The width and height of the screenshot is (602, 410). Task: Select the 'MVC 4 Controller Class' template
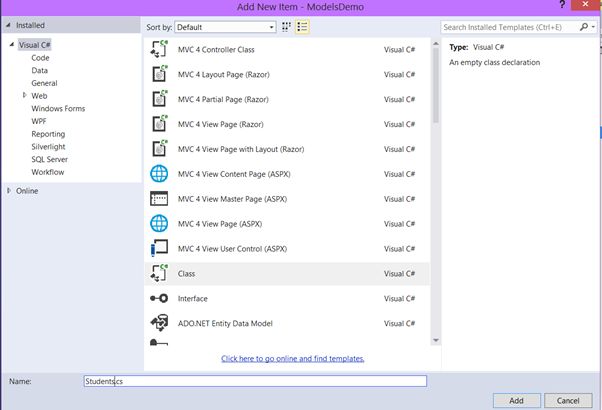coord(216,50)
